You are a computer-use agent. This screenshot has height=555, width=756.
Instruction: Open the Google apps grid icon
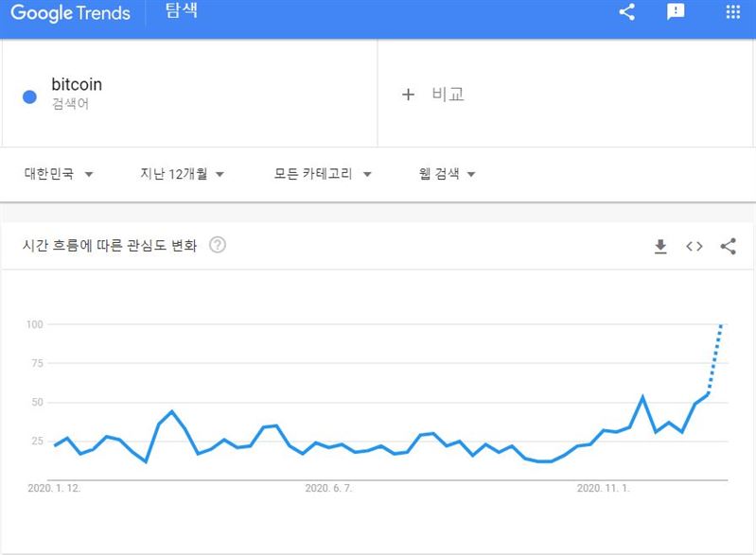click(x=733, y=11)
